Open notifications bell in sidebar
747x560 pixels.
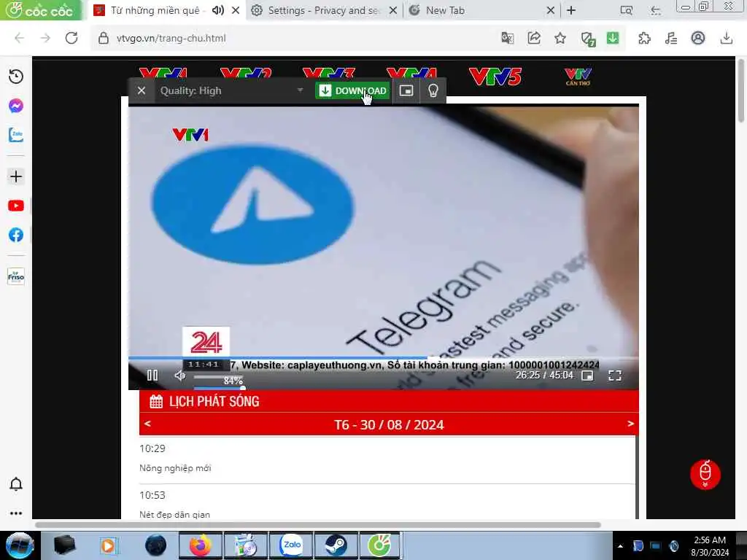pyautogui.click(x=16, y=484)
